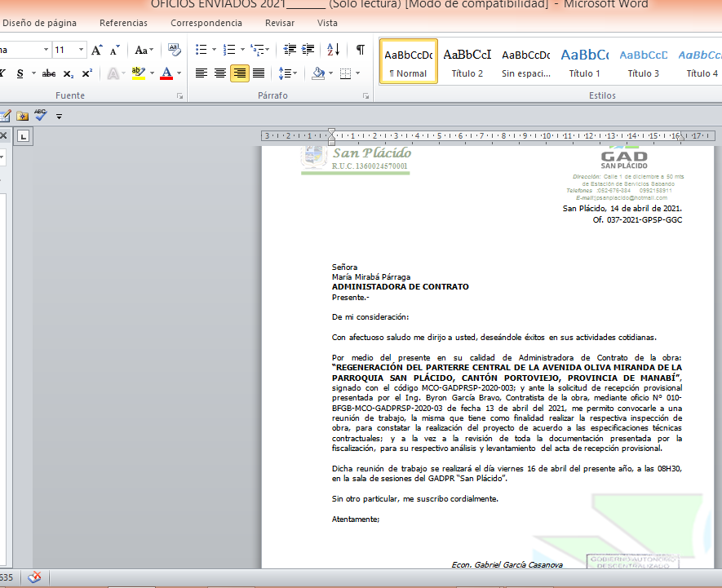Screen dimensions: 722x588
Task: Toggle strikethrough formatting
Action: (x=48, y=73)
